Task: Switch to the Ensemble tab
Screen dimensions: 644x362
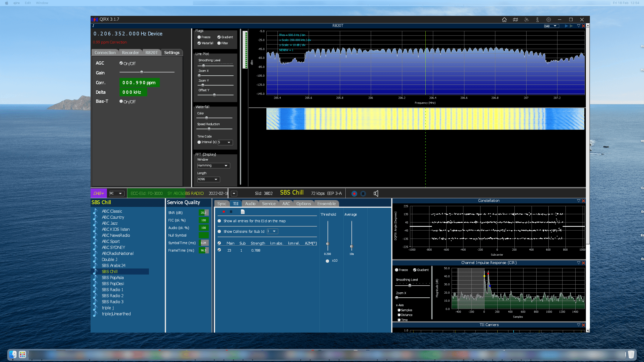Action: tap(326, 203)
